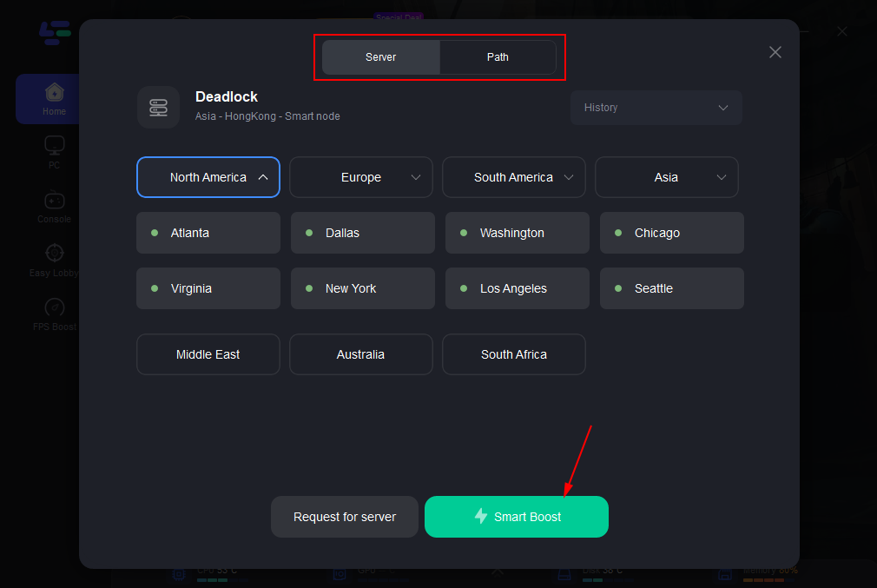The image size is (877, 588).
Task: Choose the Los Angeles server node
Action: tap(518, 288)
